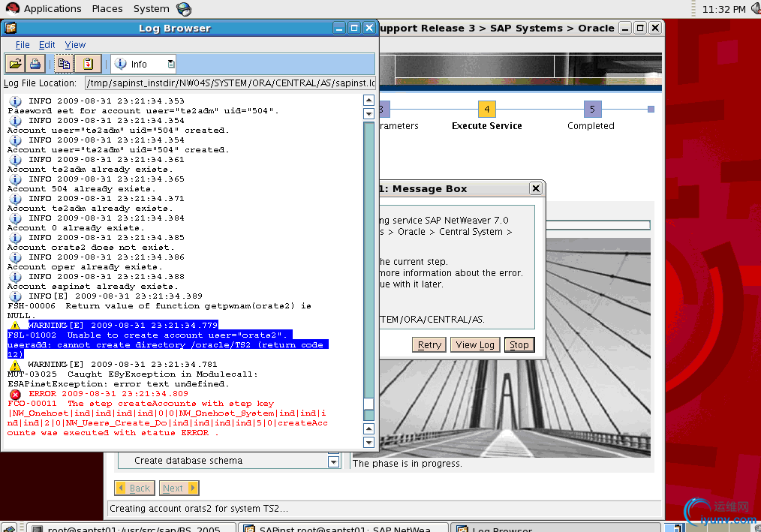Click the clipboard icon in Log Browser toolbar
The width and height of the screenshot is (761, 532).
88,64
